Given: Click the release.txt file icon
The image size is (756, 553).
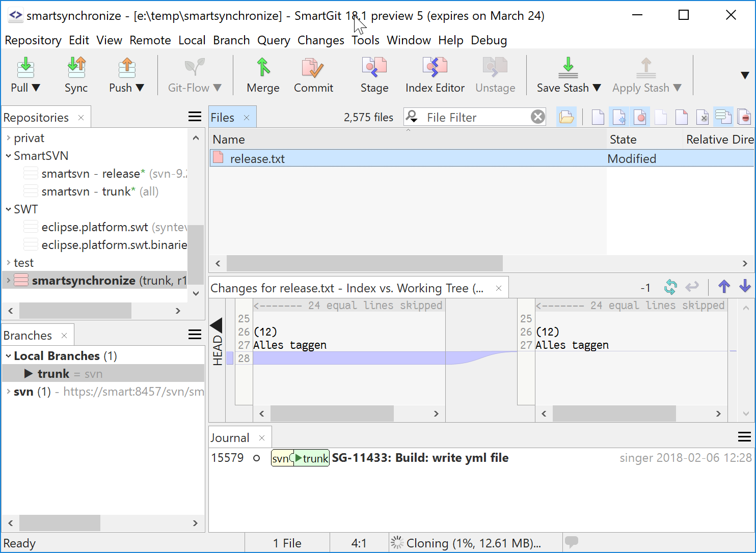Looking at the screenshot, I should click(218, 157).
